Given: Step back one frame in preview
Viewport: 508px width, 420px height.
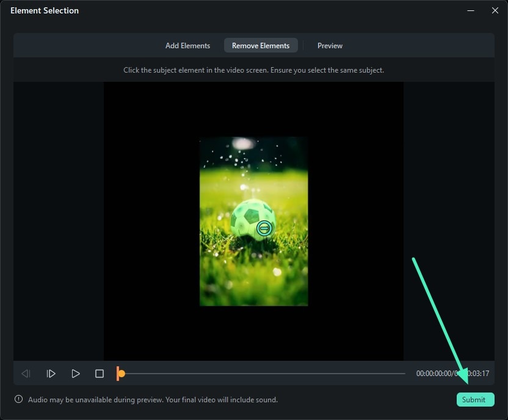Looking at the screenshot, I should 26,373.
